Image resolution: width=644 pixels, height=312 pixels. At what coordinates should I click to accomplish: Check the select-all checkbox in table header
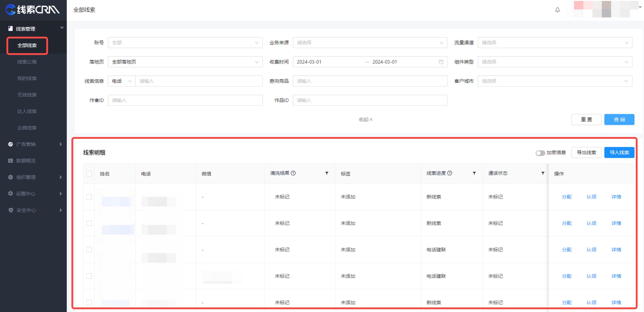(x=89, y=174)
